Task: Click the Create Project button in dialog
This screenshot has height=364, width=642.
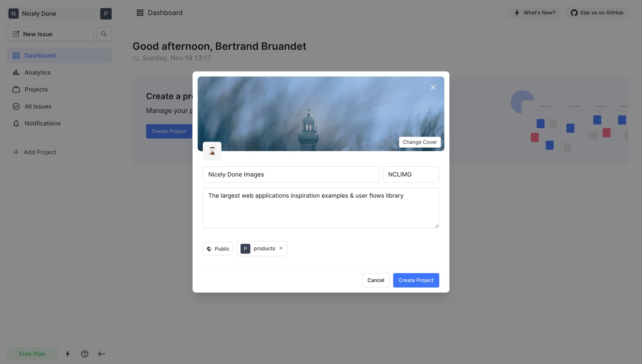Action: tap(416, 280)
